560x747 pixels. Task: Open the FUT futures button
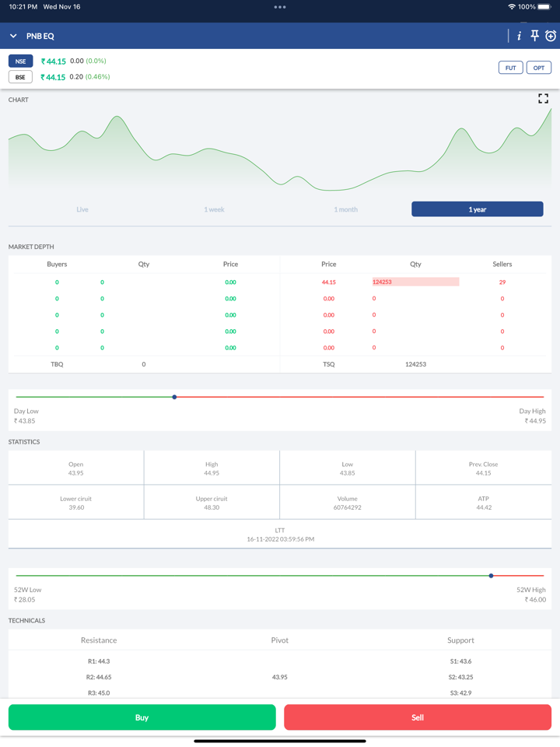coord(510,68)
